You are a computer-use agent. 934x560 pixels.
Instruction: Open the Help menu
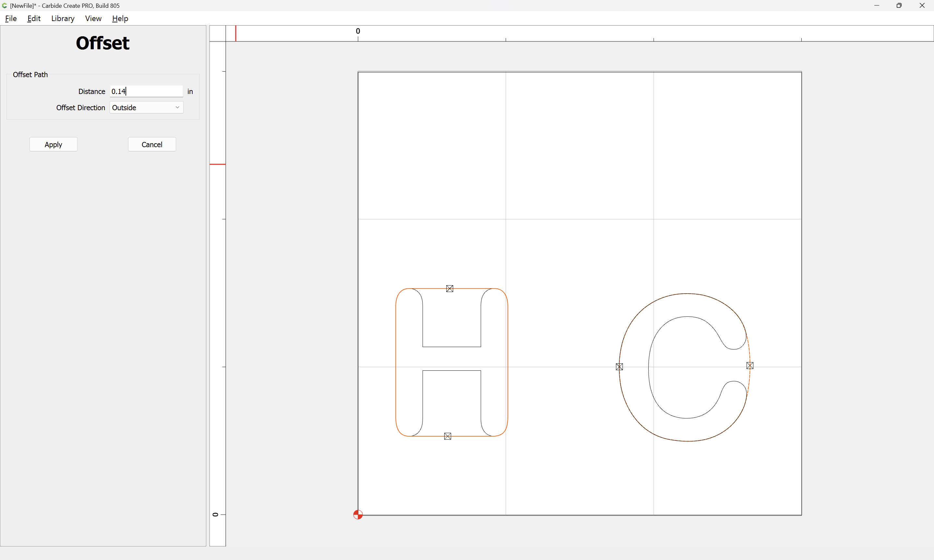coord(120,18)
